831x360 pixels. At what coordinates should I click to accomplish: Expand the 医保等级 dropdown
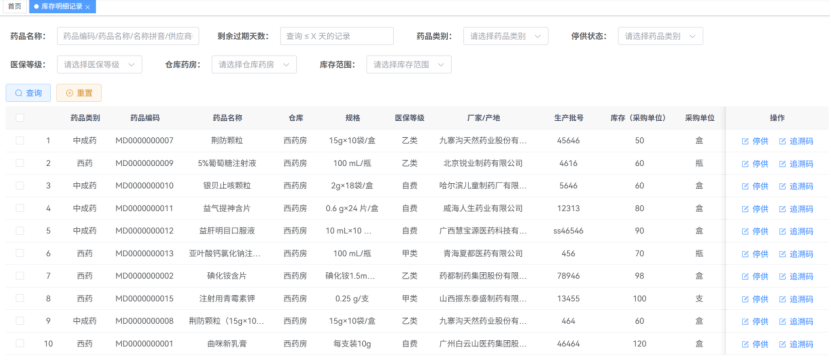coord(99,65)
